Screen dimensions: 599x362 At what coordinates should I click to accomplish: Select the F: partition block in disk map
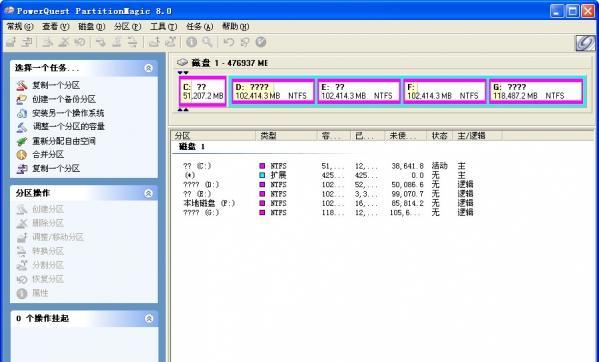coord(445,91)
